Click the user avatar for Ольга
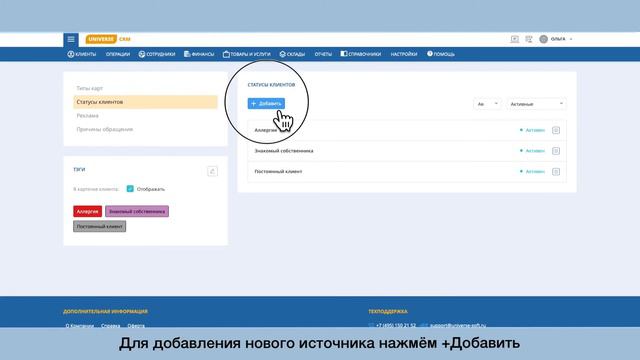This screenshot has height=360, width=640. (x=543, y=39)
